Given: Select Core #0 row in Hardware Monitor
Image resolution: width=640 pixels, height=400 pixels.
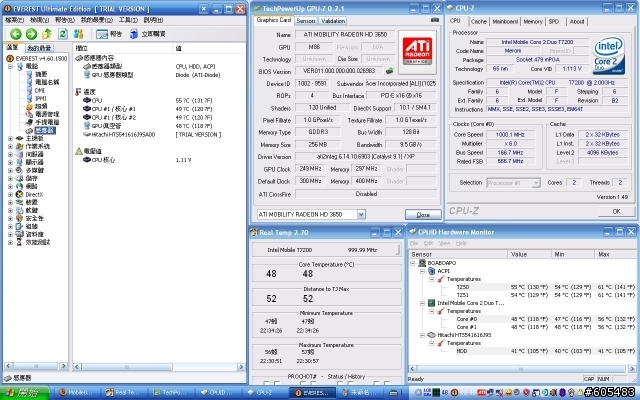Looking at the screenshot, I should 546,319.
